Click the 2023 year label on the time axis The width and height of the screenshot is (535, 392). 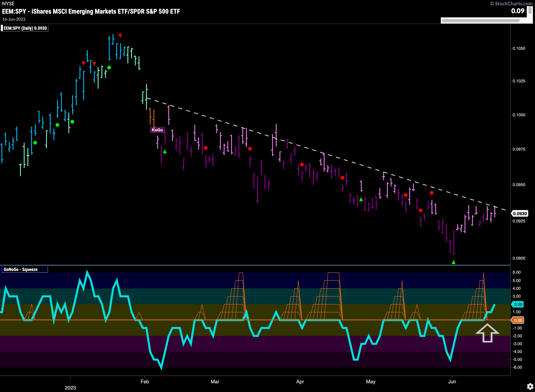(x=70, y=388)
